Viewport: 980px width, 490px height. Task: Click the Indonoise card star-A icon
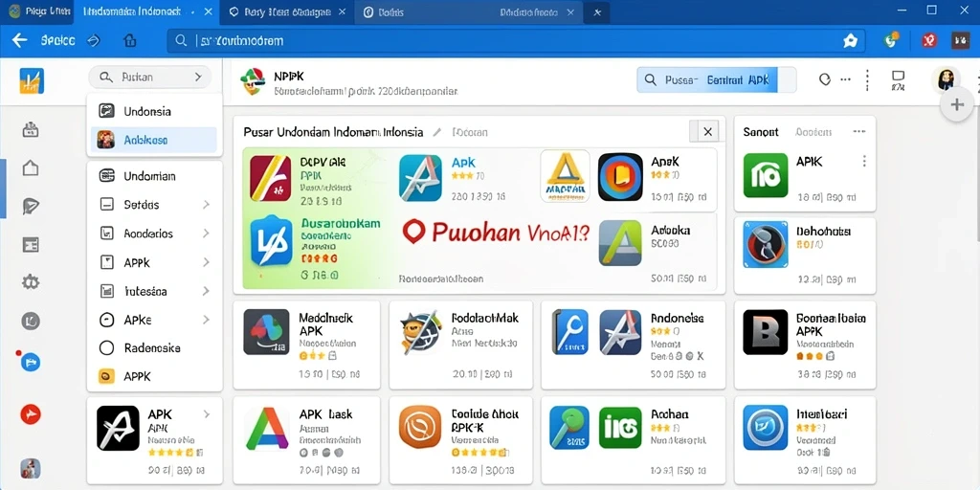coord(620,332)
